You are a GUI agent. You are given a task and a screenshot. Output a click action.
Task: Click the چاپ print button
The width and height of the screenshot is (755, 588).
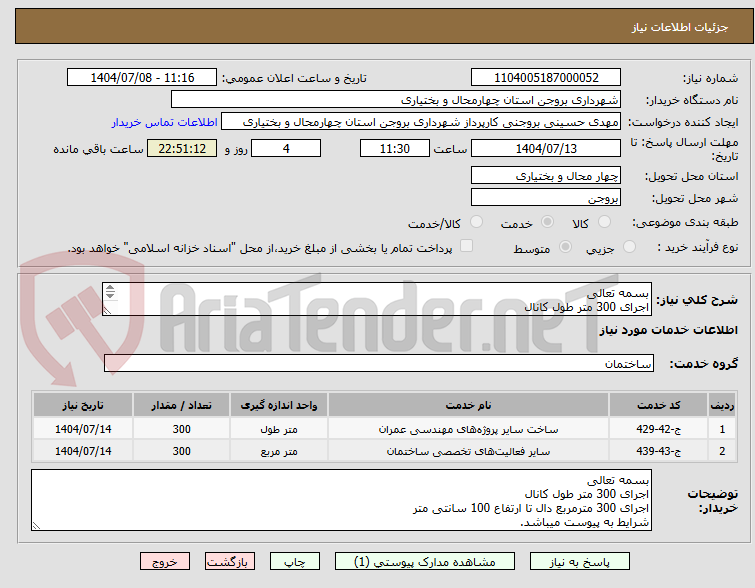pos(295,562)
